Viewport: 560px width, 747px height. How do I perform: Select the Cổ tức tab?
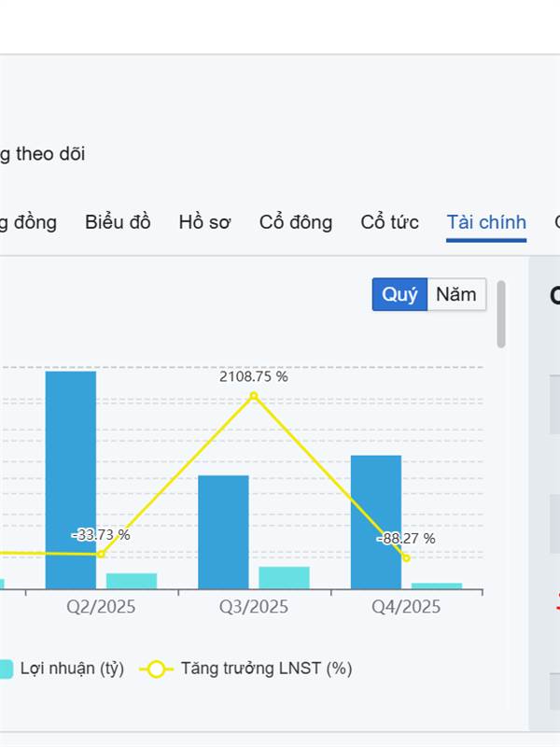(x=389, y=222)
